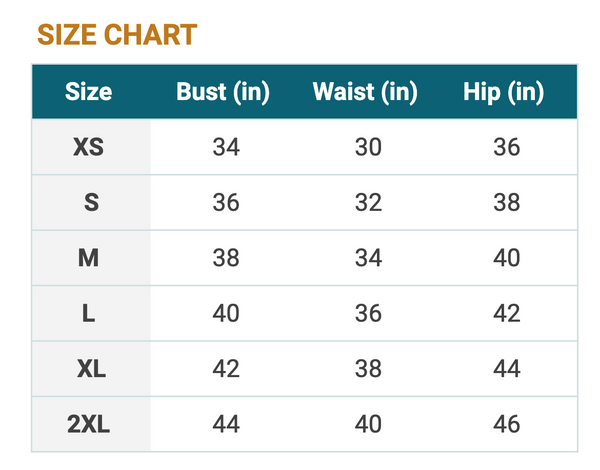The width and height of the screenshot is (600, 470).
Task: Select the Size column header
Action: coord(89,93)
